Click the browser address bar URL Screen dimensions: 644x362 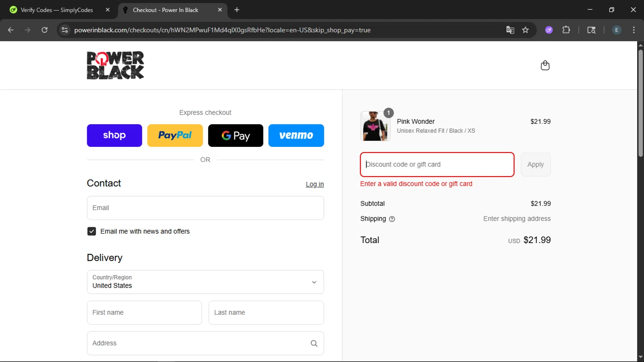tap(222, 30)
